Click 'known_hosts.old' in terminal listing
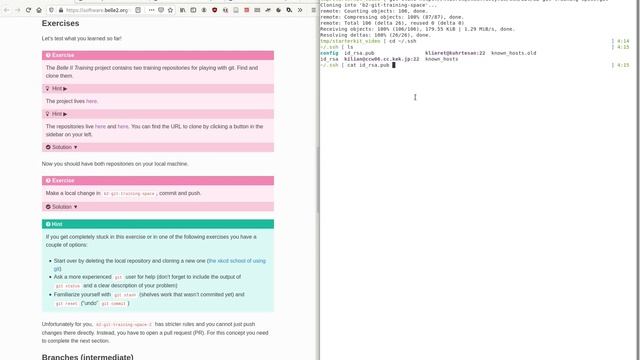The image size is (640, 360). [513, 53]
